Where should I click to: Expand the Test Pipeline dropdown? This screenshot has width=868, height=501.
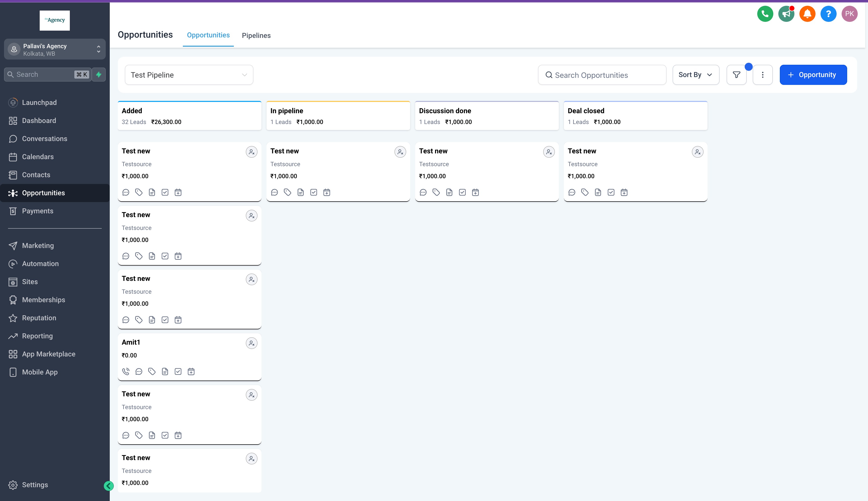(x=189, y=75)
